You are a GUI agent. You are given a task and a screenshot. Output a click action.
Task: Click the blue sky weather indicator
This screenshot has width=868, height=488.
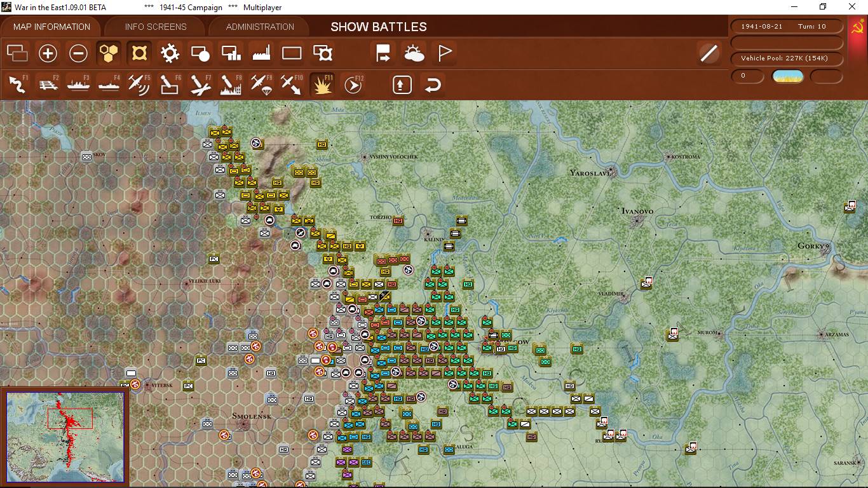click(x=788, y=77)
